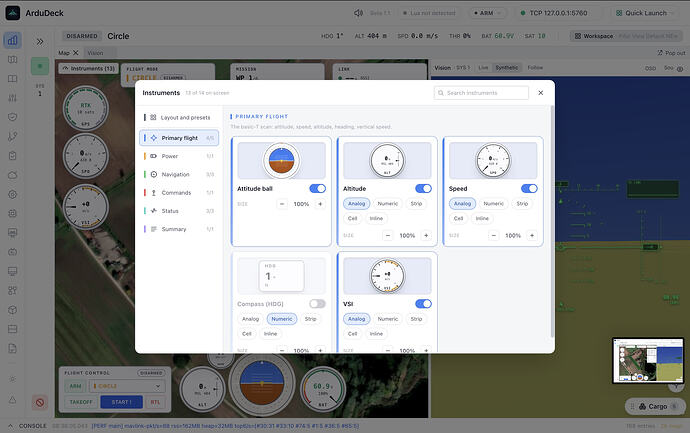Click the cloud sidebar icon
The image size is (690, 433).
(x=12, y=175)
